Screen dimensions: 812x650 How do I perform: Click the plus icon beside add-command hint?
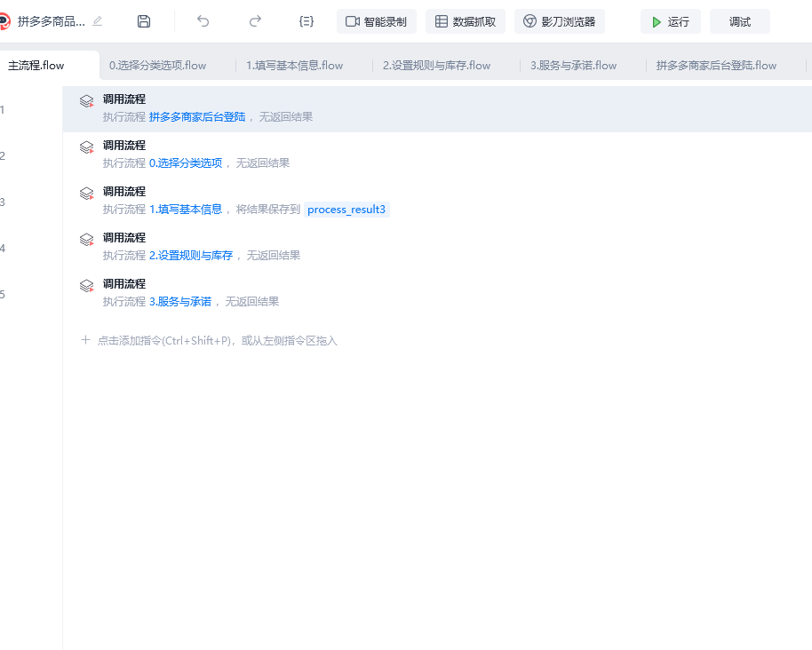pyautogui.click(x=85, y=340)
